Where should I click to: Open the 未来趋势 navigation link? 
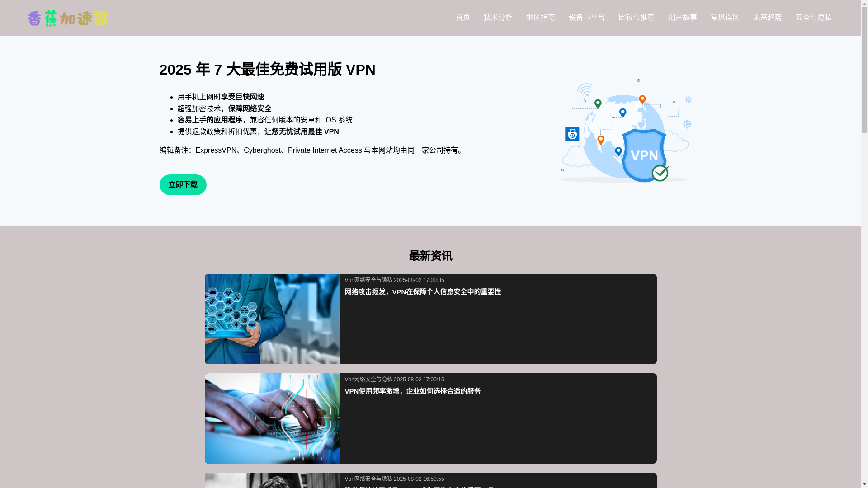(767, 18)
